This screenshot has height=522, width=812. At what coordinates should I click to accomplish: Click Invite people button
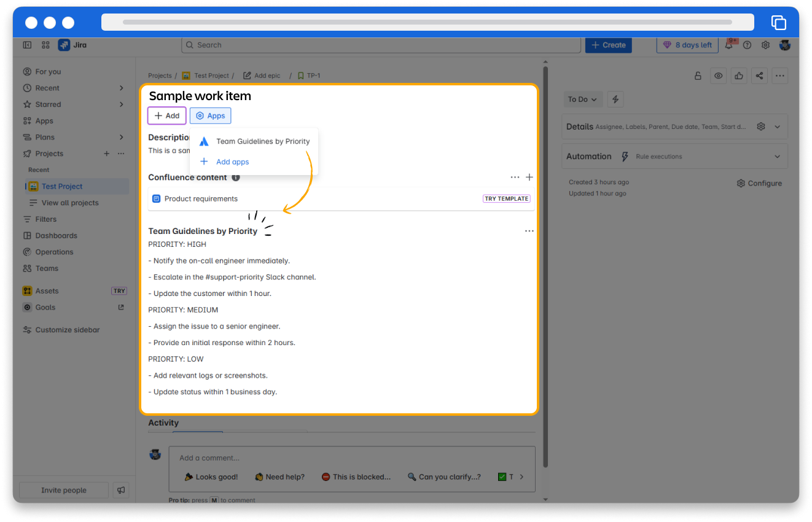coord(64,490)
